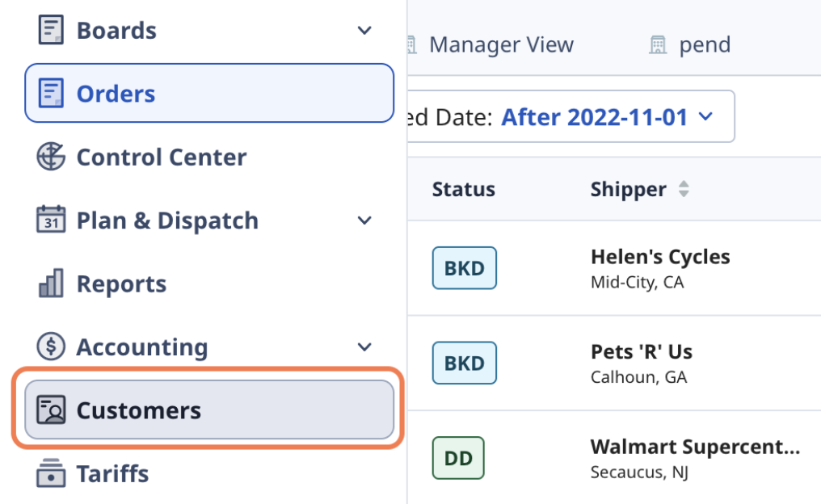The image size is (821, 504).
Task: Click the Plan & Dispatch calendar icon
Action: pyautogui.click(x=50, y=220)
